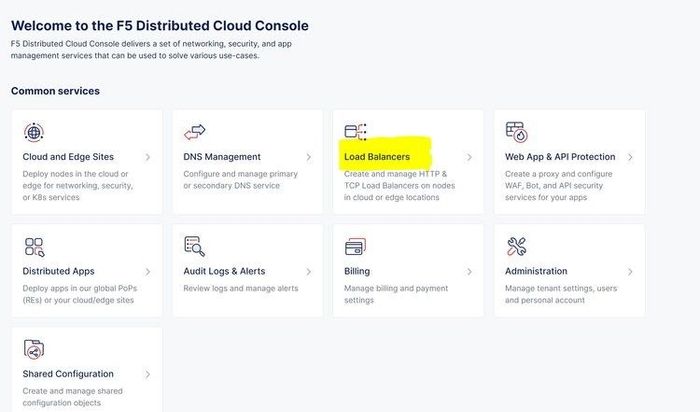Viewport: 700px width, 412px height.
Task: Click the Load Balancers icon
Action: (x=355, y=132)
